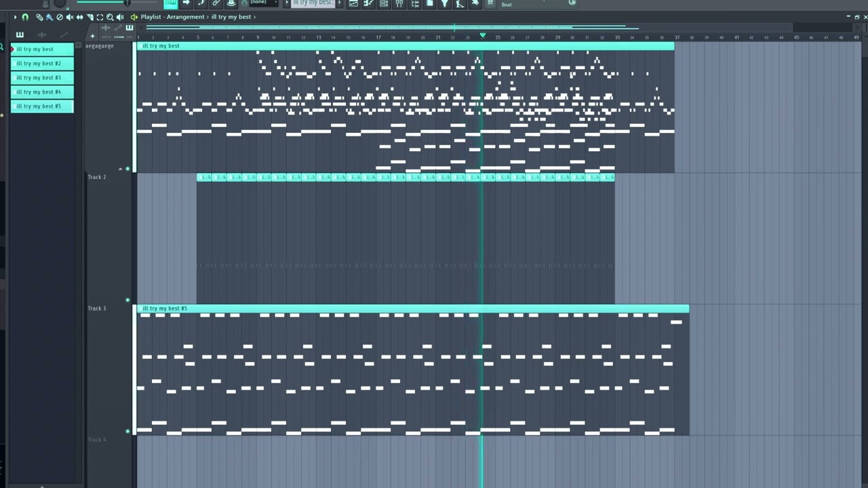Click the small button beside the pattern list
Image resolution: width=868 pixels, height=488 pixels.
79,45
